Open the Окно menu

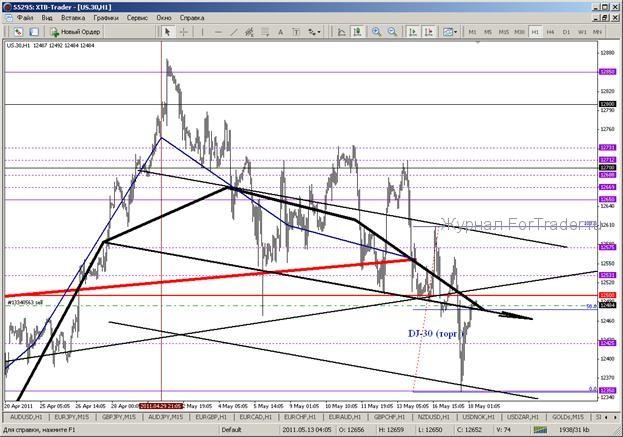(164, 18)
